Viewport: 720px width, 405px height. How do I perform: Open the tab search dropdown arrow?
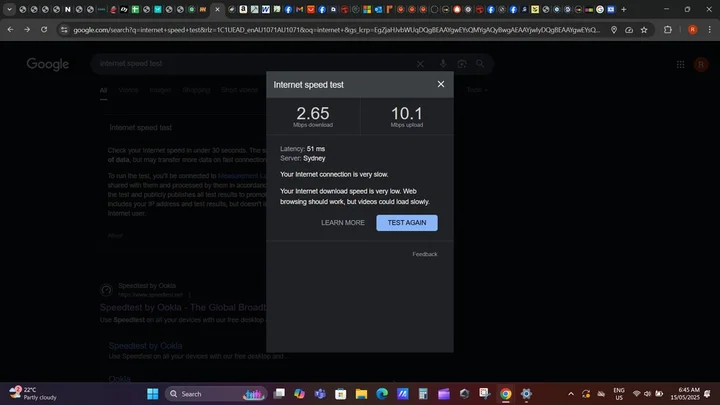click(x=9, y=9)
